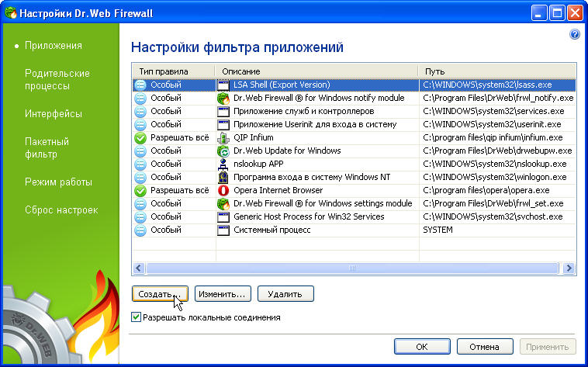Click the Системный процесс application icon
The image size is (588, 367).
coord(223,230)
